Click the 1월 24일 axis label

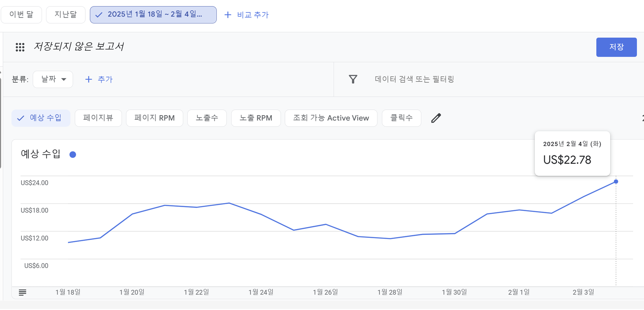[261, 292]
